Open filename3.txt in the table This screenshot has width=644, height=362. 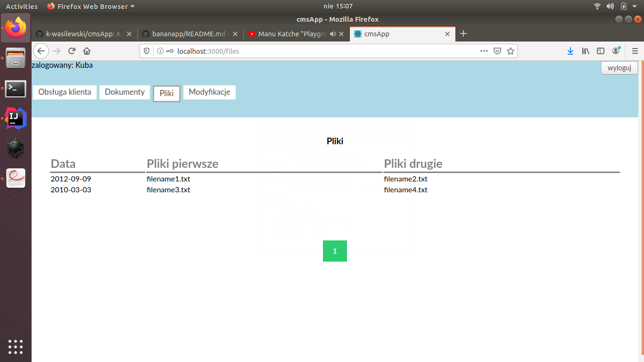168,190
